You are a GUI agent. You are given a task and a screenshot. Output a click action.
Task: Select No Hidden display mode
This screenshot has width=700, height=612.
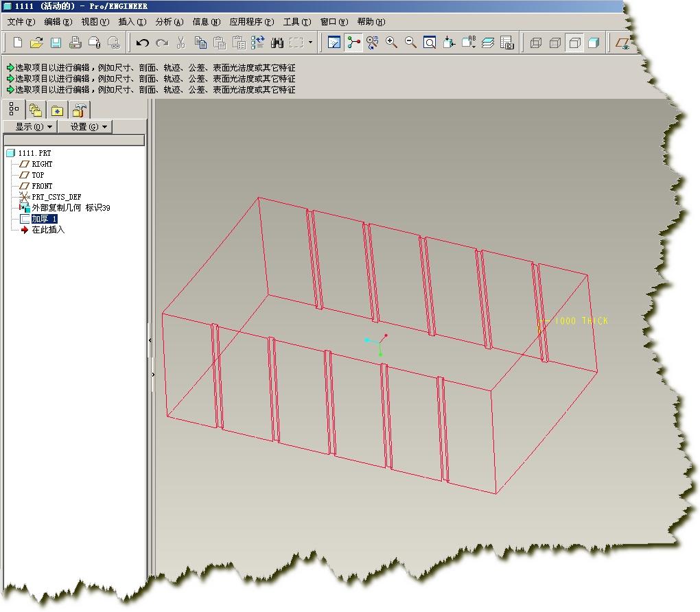(574, 43)
